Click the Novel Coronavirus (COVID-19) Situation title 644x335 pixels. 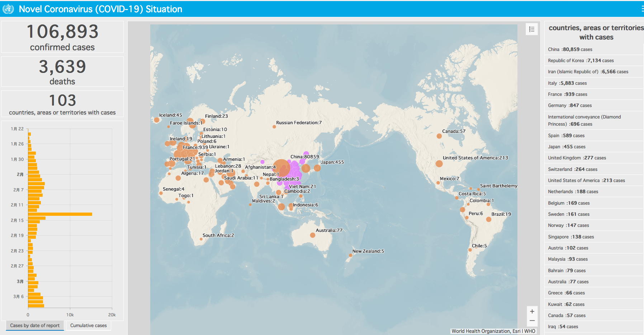point(100,9)
